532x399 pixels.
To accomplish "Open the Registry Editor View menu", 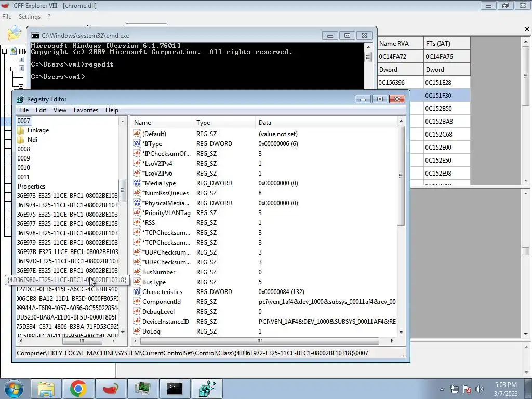I will click(x=60, y=110).
